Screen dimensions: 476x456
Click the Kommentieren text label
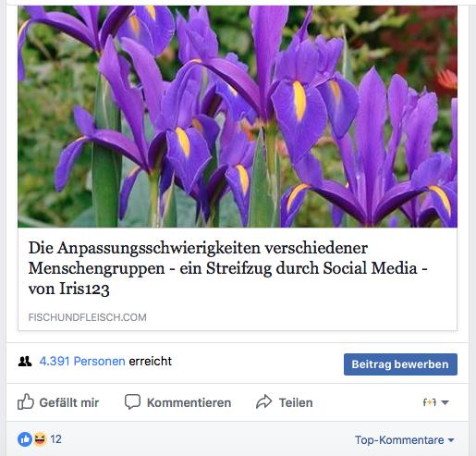tap(189, 402)
